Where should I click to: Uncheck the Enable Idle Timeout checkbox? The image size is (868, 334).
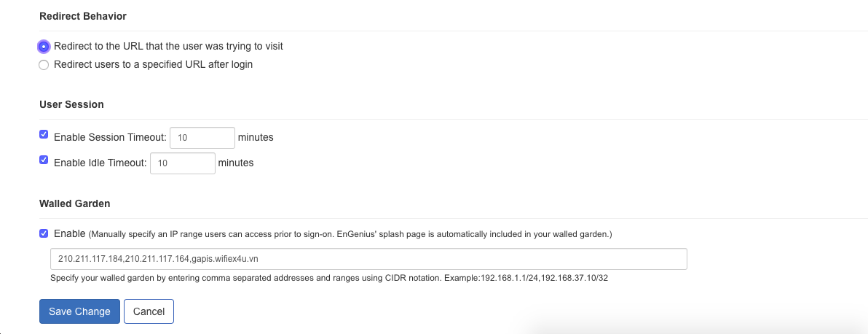tap(44, 160)
